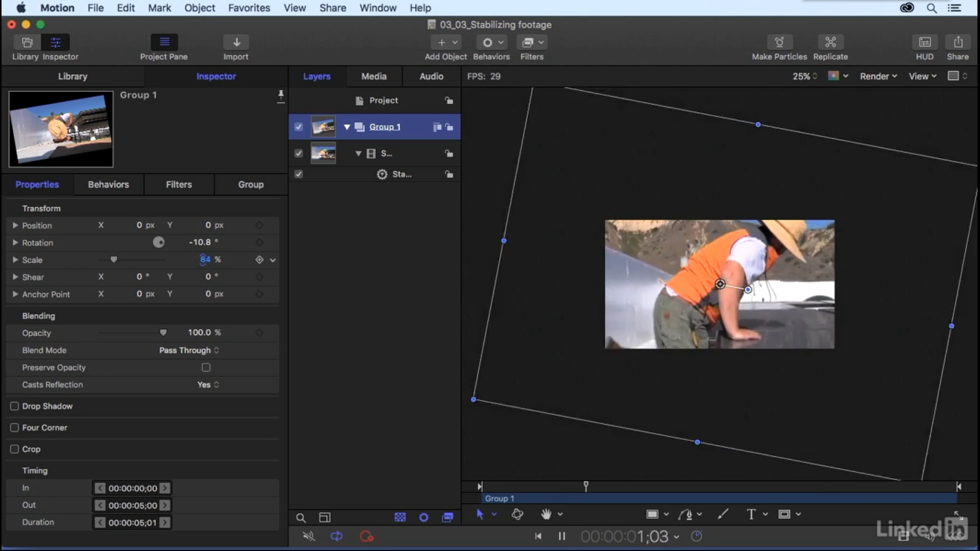
Task: Click the Share toolbar icon
Action: point(958,42)
